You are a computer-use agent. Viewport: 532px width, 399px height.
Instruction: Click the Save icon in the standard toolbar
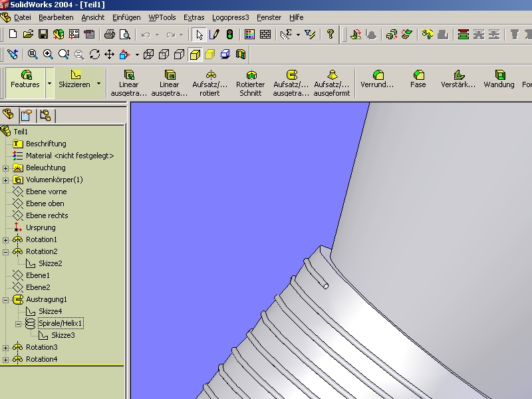[x=43, y=35]
